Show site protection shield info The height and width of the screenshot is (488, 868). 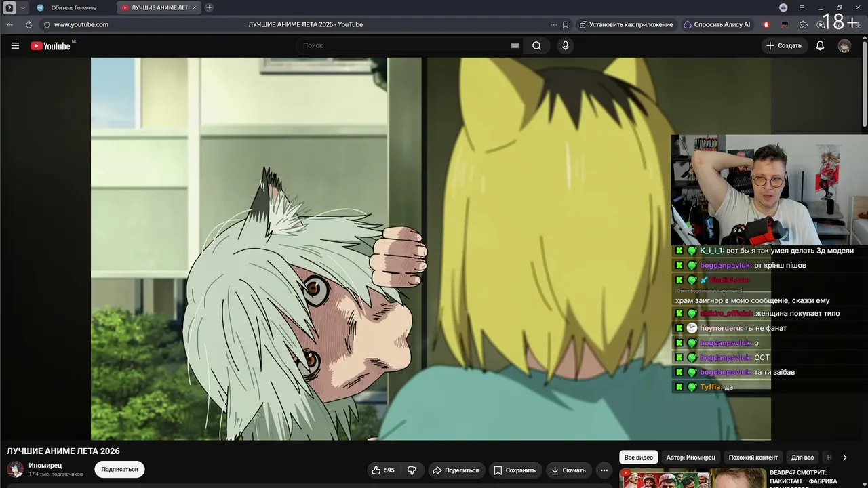[x=47, y=24]
